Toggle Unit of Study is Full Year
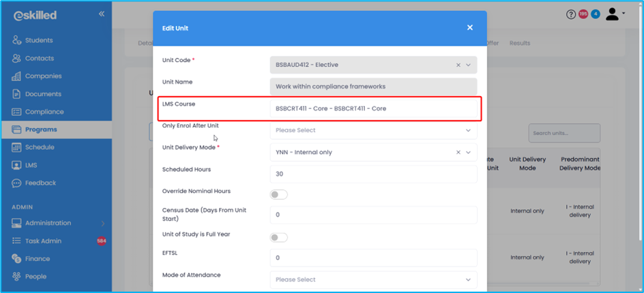Screen dimensions: 644x293 [279, 238]
